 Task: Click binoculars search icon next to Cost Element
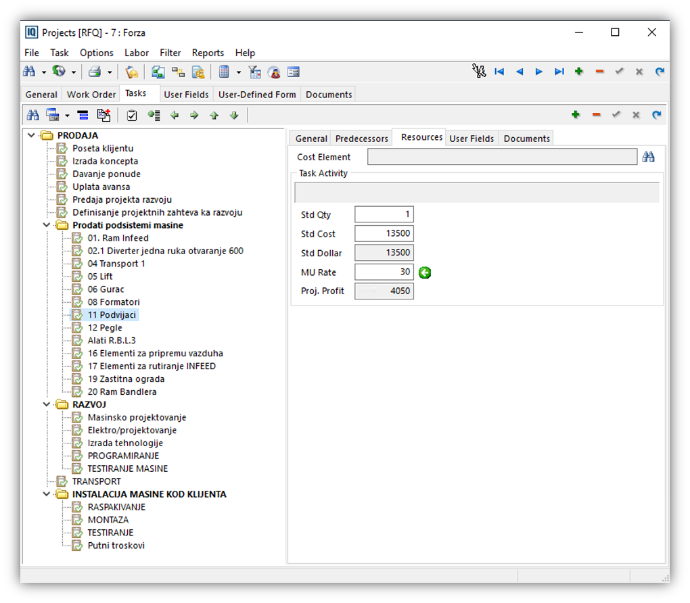tap(649, 157)
